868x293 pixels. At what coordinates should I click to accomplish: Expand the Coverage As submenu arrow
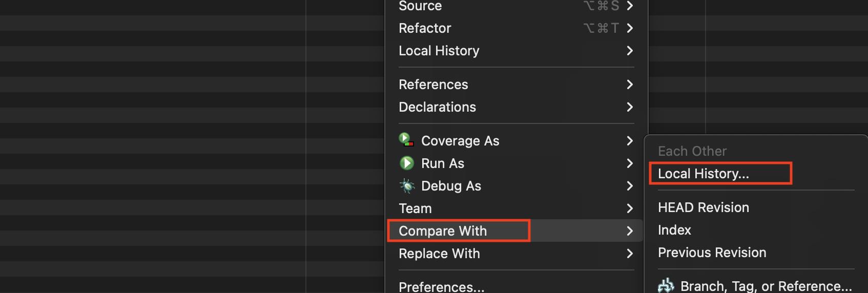click(x=630, y=141)
